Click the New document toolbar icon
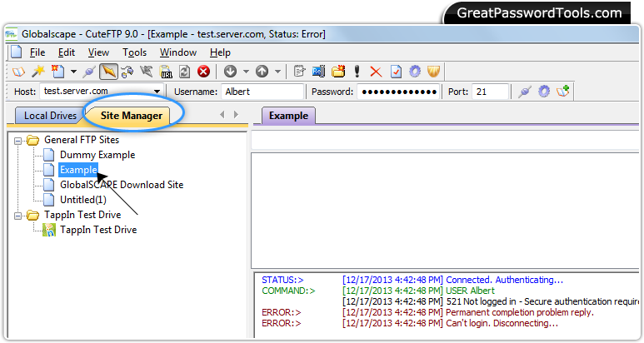Image resolution: width=644 pixels, height=343 pixels. [58, 72]
